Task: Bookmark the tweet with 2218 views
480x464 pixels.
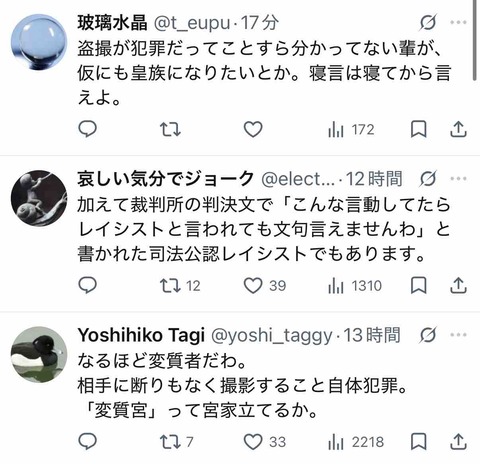Action: 418,442
